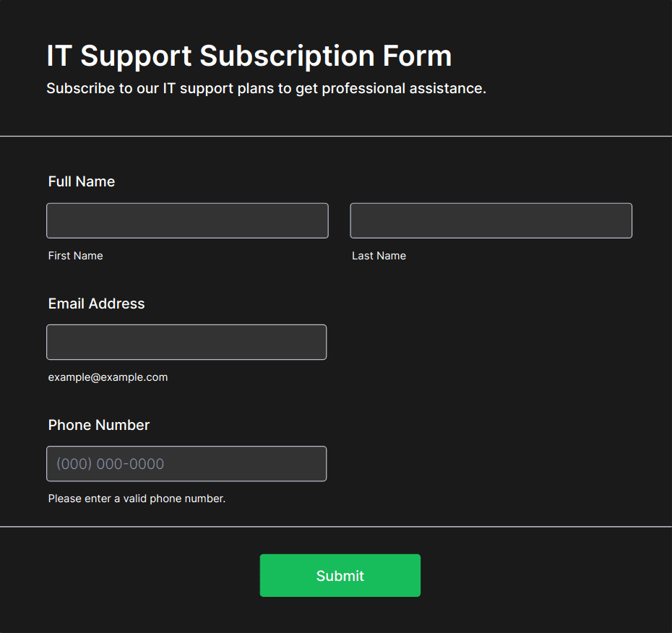Click into the Email Address input field
Image resolution: width=672 pixels, height=633 pixels.
pos(186,342)
